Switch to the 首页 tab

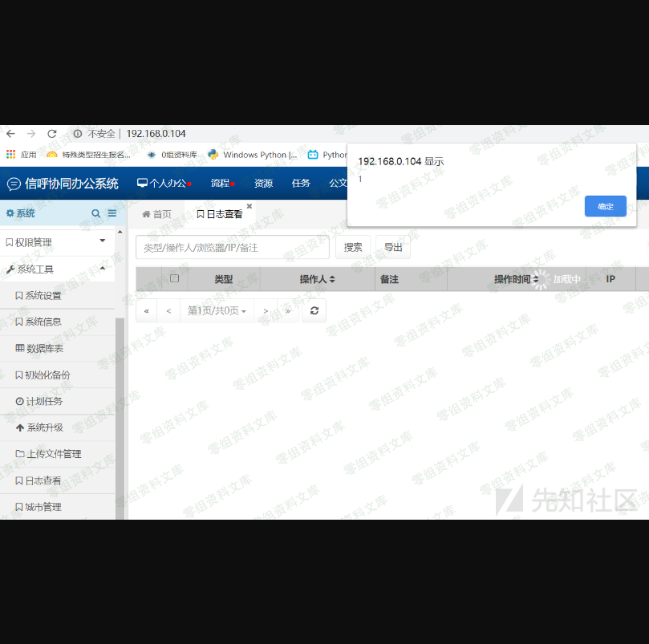point(156,214)
